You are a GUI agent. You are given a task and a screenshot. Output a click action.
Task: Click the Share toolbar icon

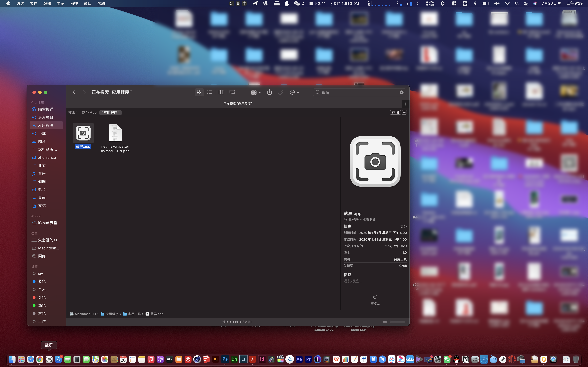269,92
